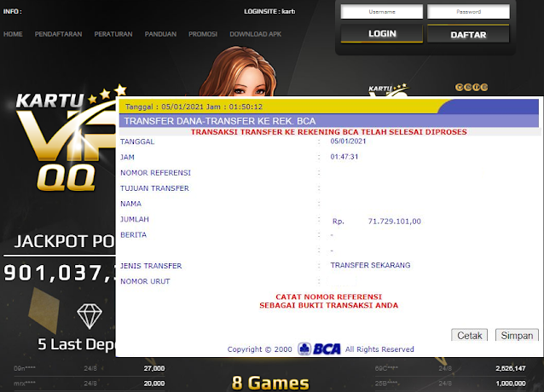Viewport: 544px width, 392px height.
Task: Click the Kartu VIP QQ logo
Action: tap(66, 138)
